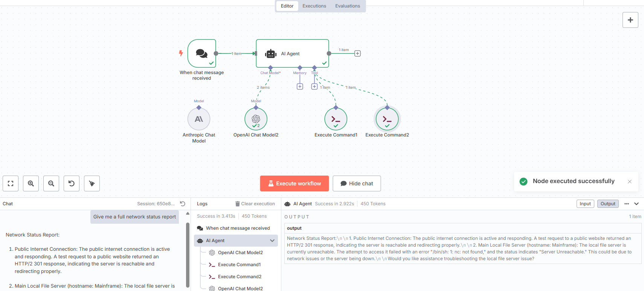Click the Session 650e8 label

click(x=156, y=204)
